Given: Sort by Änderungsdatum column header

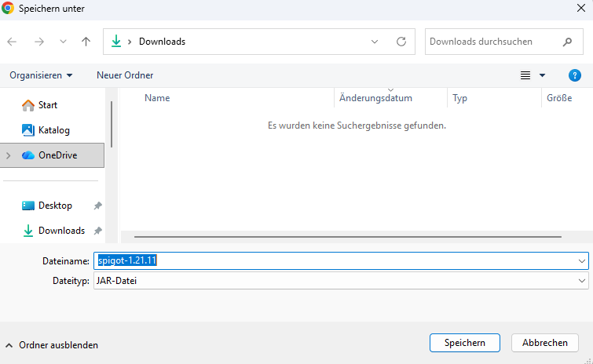Looking at the screenshot, I should pyautogui.click(x=377, y=98).
